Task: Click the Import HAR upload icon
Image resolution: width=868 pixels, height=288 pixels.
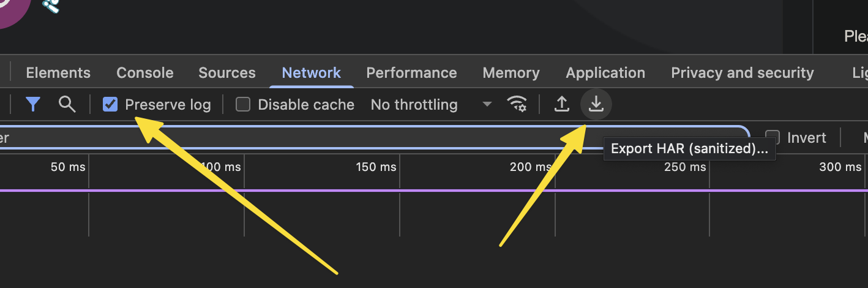Action: (x=561, y=105)
